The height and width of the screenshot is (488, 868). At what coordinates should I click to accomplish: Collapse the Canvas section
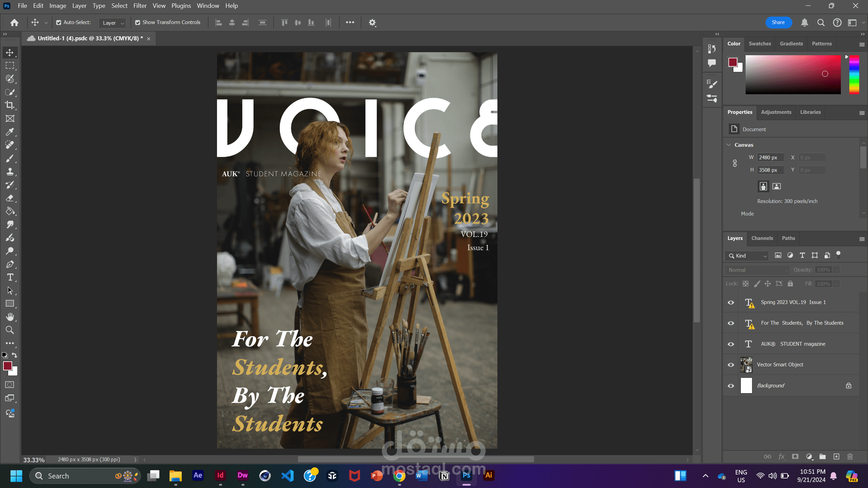729,145
